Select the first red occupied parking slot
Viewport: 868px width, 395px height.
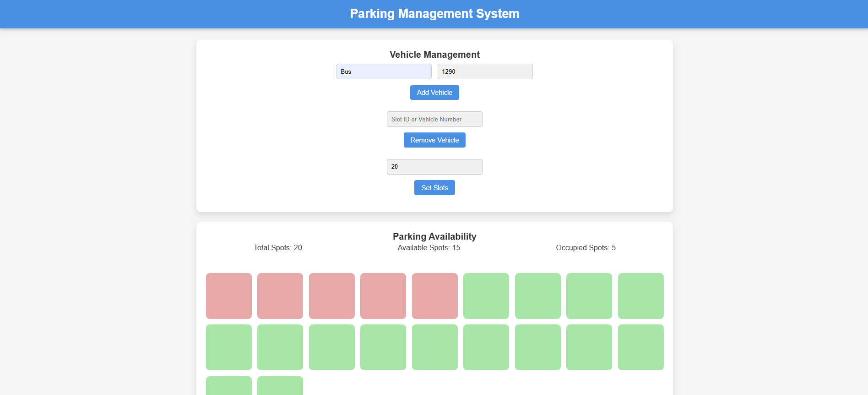pos(229,296)
